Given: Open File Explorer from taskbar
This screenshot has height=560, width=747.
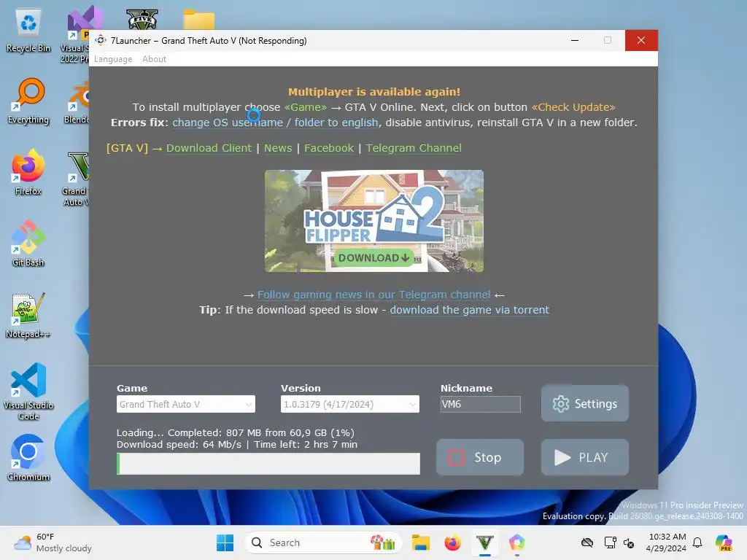Looking at the screenshot, I should point(421,542).
